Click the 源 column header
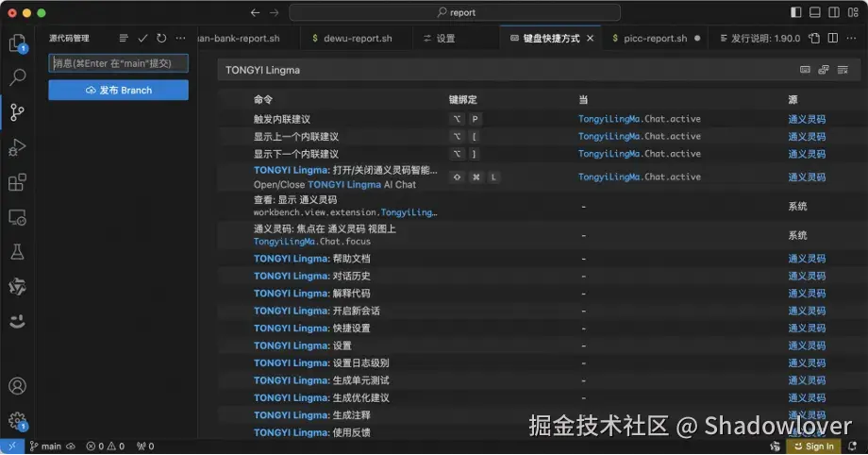 tap(793, 100)
